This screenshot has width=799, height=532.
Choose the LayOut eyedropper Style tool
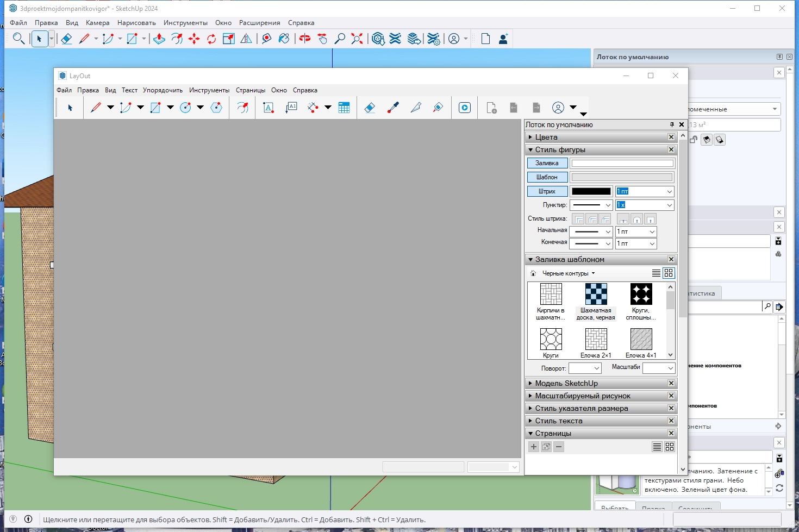tap(393, 108)
